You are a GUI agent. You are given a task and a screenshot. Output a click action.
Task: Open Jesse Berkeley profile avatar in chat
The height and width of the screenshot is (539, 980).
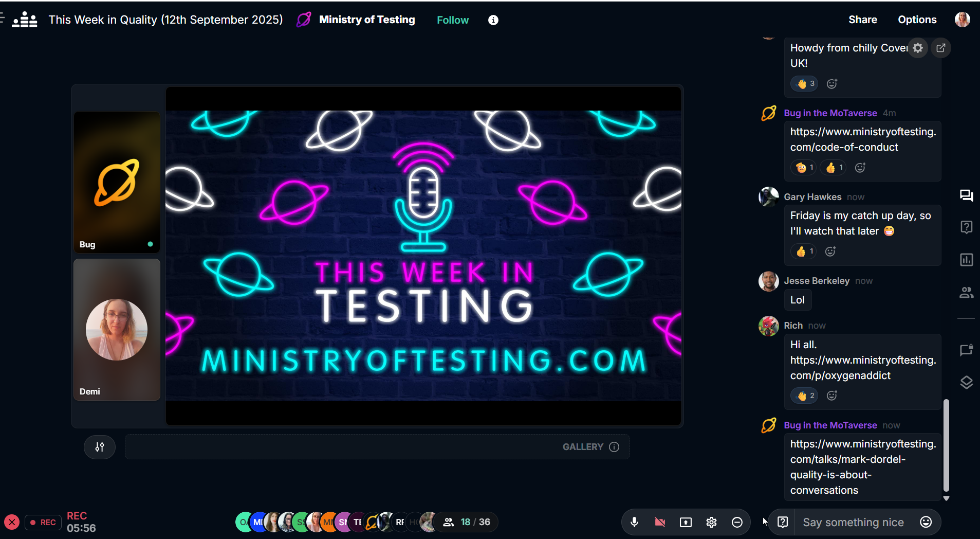click(769, 281)
